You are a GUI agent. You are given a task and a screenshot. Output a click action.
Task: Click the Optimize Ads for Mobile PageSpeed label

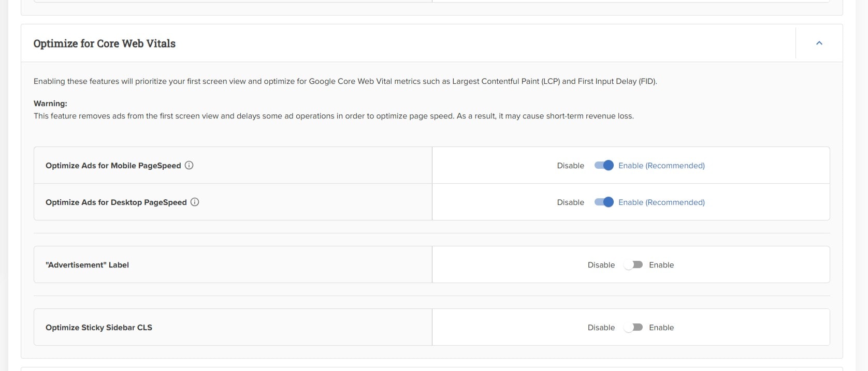(113, 166)
